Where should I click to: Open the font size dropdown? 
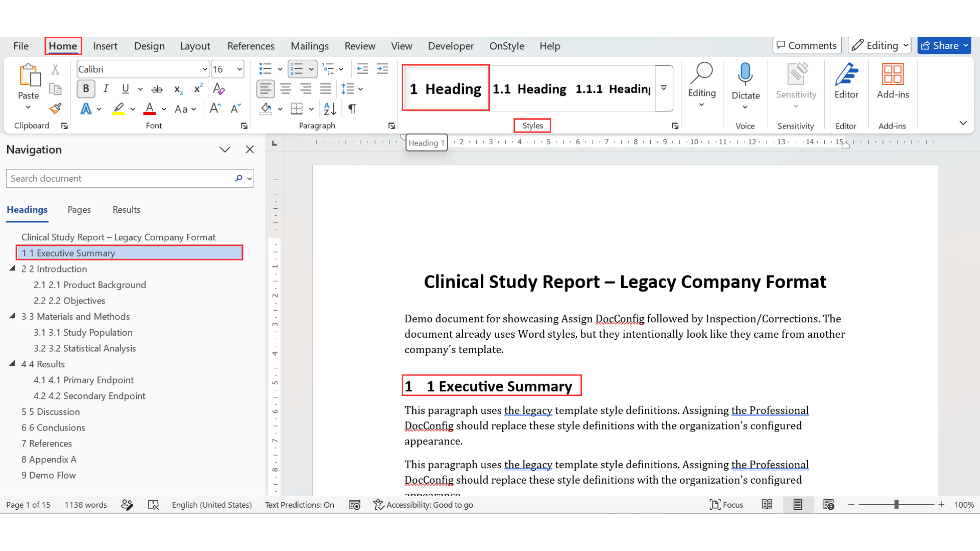click(239, 69)
